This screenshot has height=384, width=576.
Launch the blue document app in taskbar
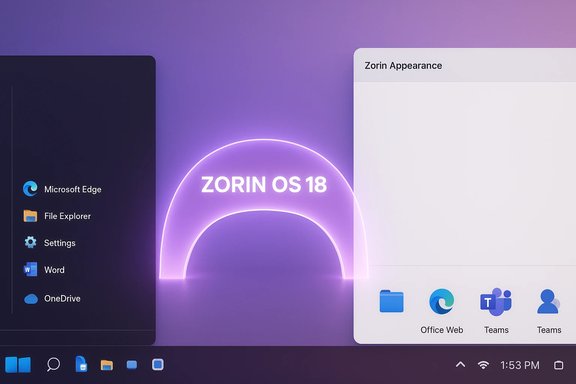click(x=81, y=364)
